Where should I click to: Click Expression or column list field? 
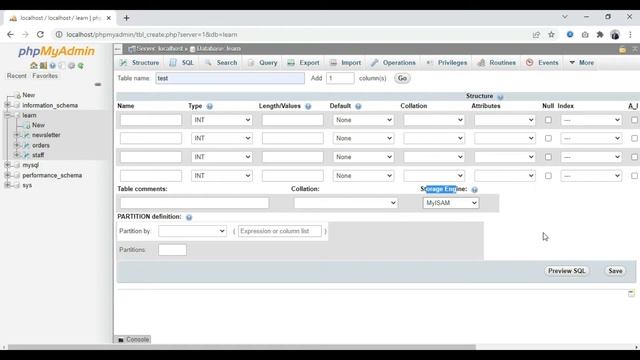(x=280, y=231)
